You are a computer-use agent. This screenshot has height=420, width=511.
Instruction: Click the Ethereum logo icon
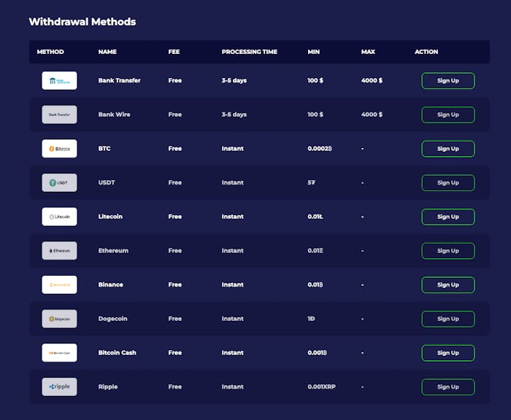point(59,251)
